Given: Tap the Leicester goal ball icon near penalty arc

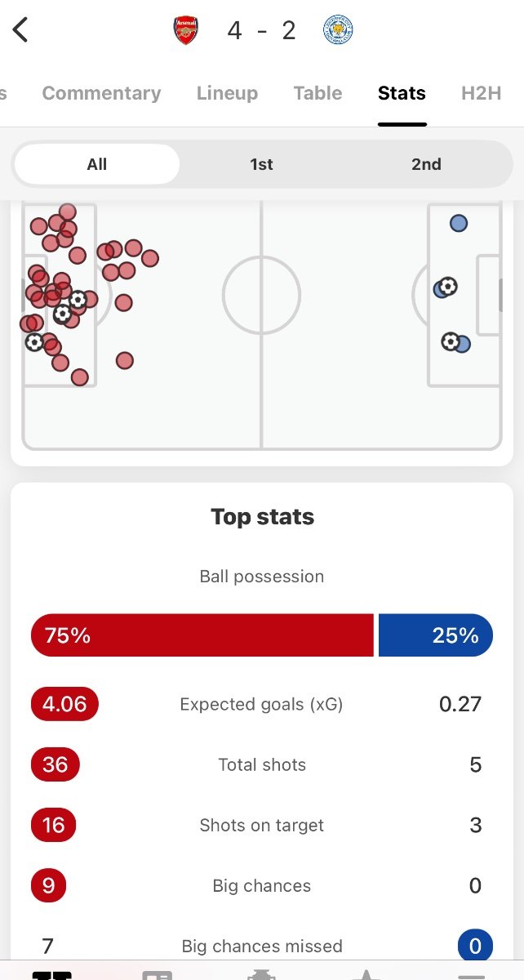Looking at the screenshot, I should pyautogui.click(x=447, y=287).
